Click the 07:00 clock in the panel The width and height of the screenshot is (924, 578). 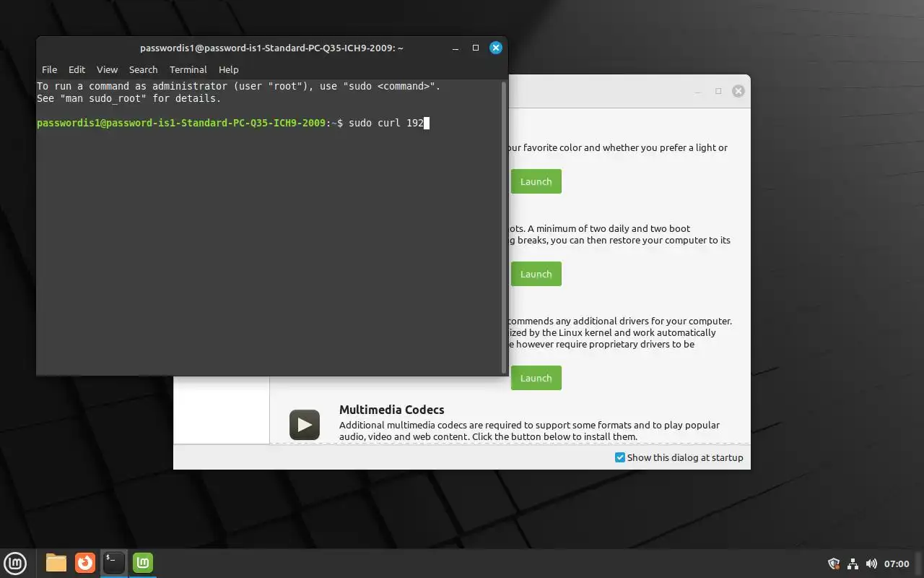pyautogui.click(x=897, y=564)
